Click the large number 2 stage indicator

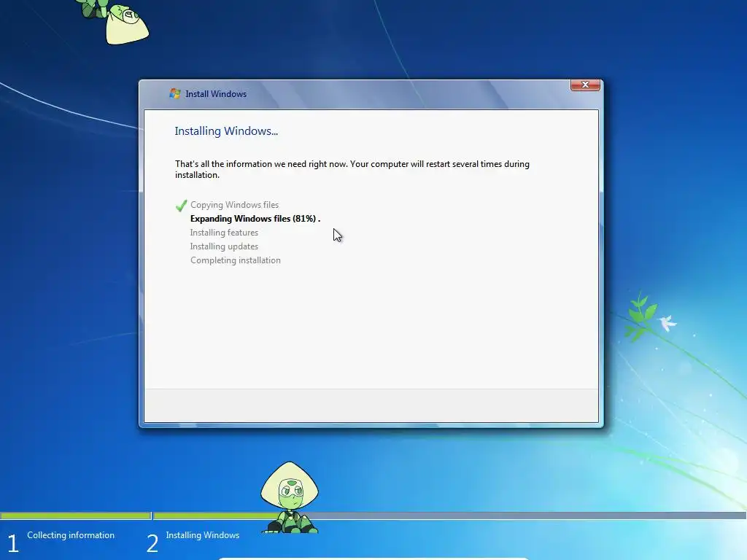[x=152, y=543]
